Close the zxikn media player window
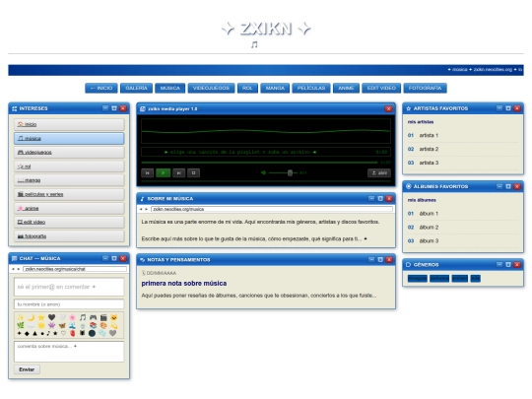The image size is (532, 399). click(x=388, y=109)
